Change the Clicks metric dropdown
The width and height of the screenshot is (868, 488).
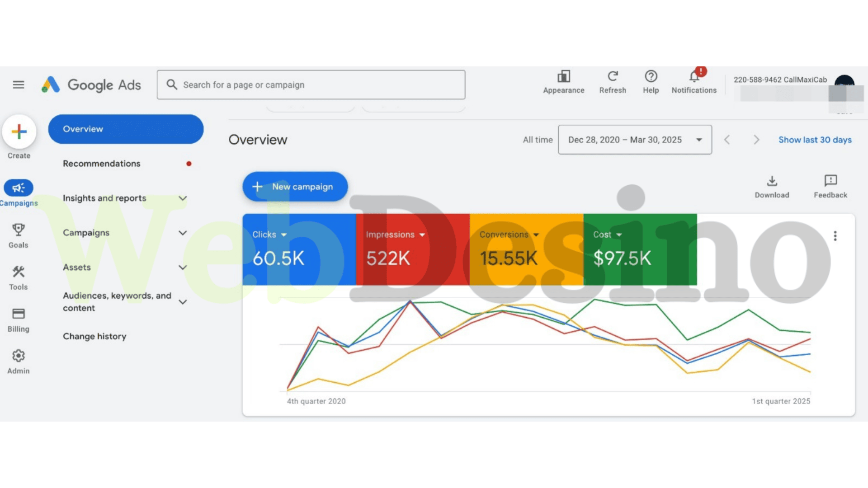point(269,235)
